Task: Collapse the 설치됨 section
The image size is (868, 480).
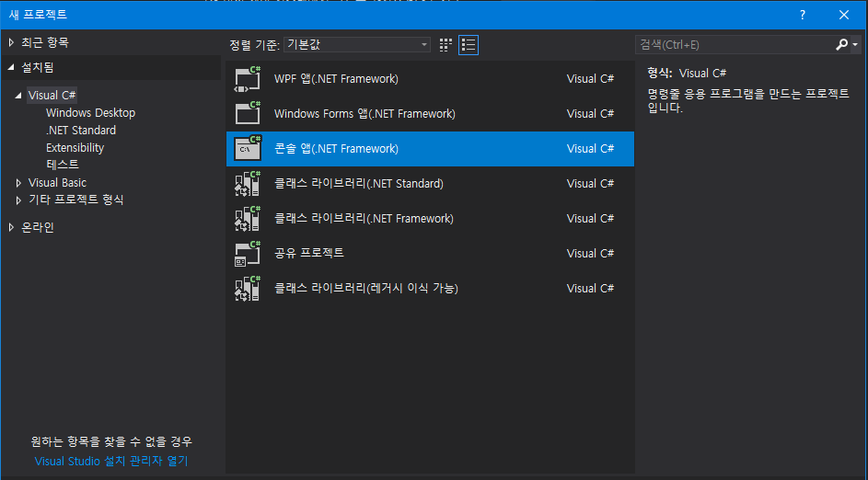Action: click(11, 67)
